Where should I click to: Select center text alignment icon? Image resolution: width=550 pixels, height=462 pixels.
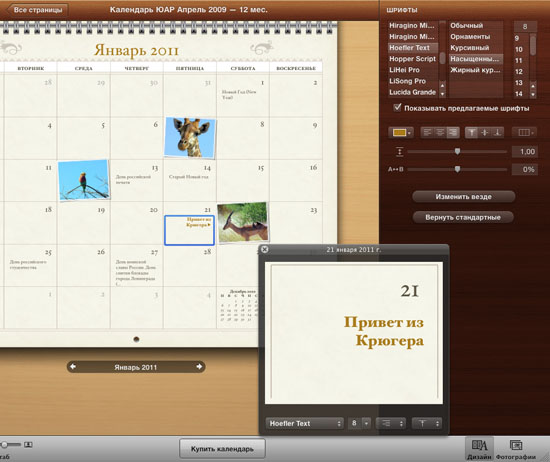tap(440, 132)
